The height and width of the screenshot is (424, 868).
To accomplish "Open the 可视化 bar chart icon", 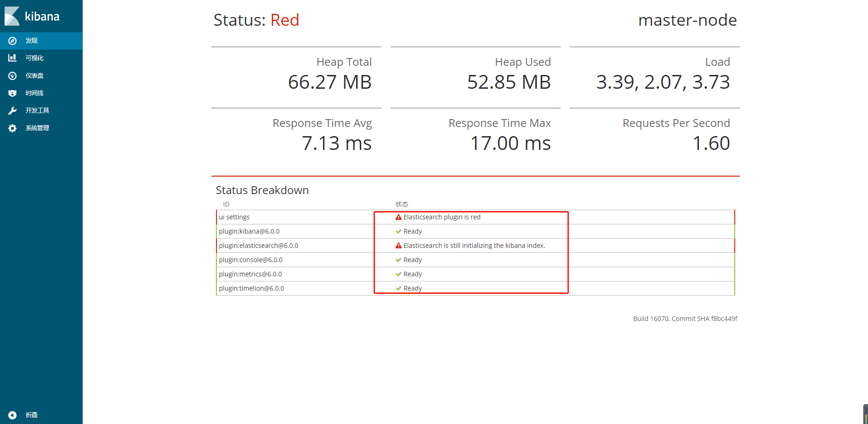I will 12,58.
